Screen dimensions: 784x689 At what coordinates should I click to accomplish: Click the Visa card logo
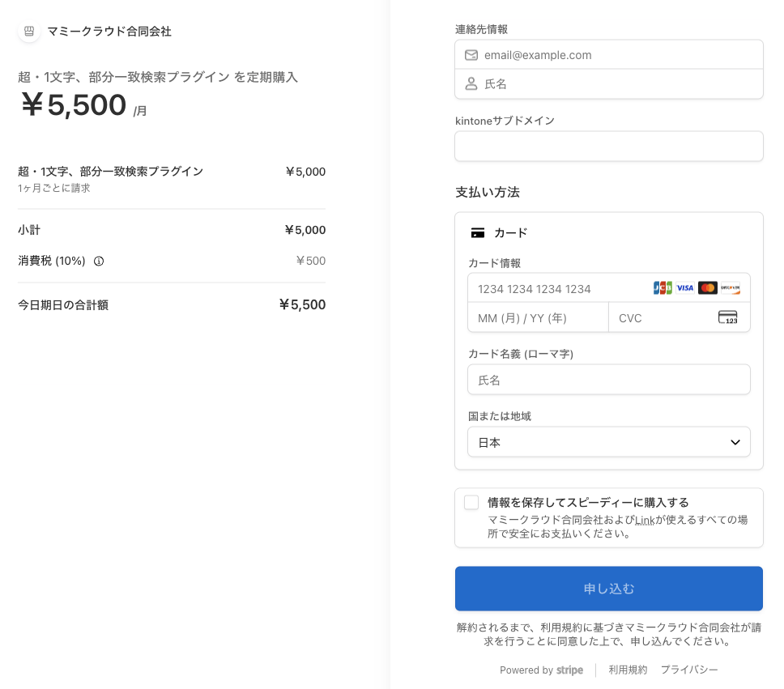[685, 288]
